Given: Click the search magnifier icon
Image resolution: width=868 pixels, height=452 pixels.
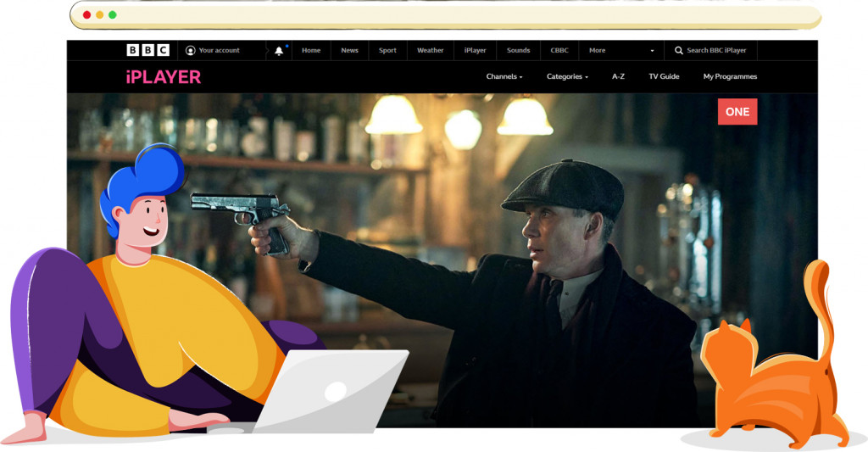Looking at the screenshot, I should point(679,50).
